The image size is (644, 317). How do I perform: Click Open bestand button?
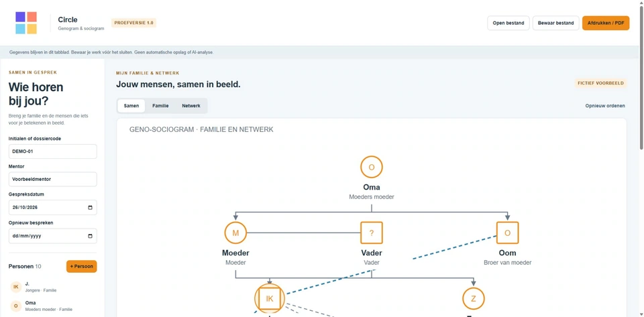[x=508, y=23]
